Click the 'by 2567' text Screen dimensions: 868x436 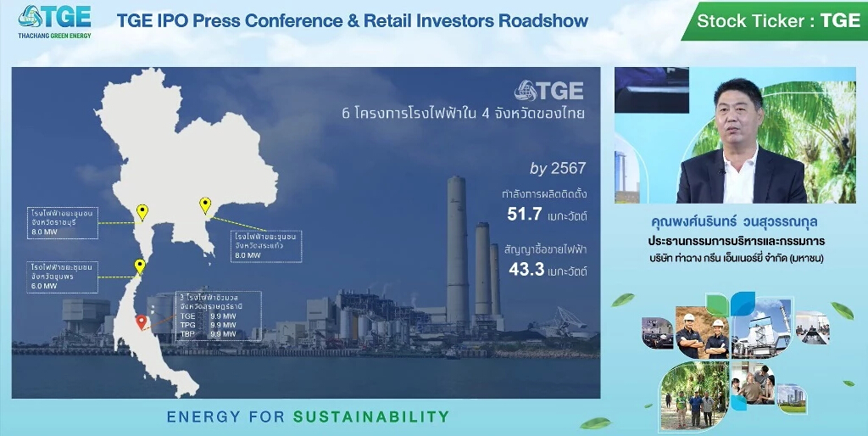pyautogui.click(x=558, y=169)
